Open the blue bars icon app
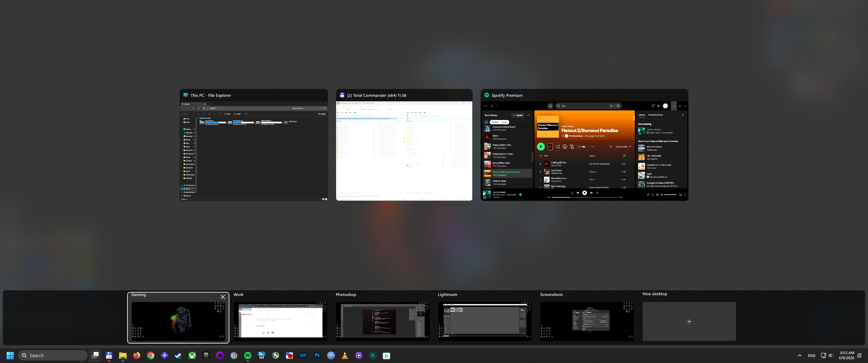Image resolution: width=868 pixels, height=363 pixels. (x=261, y=355)
